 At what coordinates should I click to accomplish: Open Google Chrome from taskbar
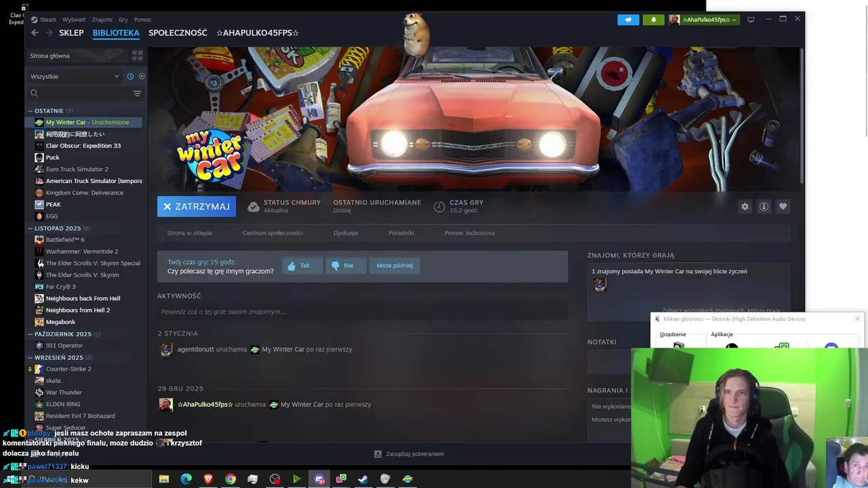[231, 479]
